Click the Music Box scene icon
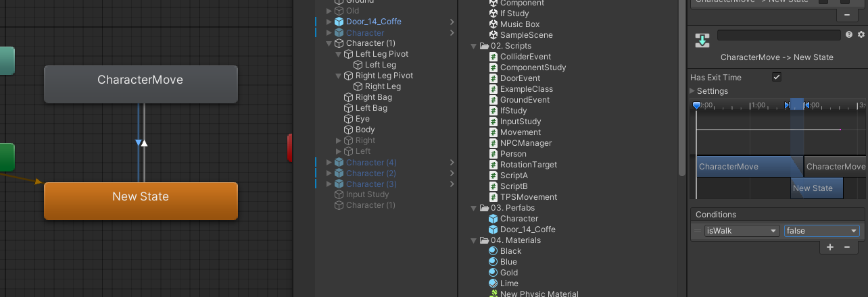 (493, 24)
